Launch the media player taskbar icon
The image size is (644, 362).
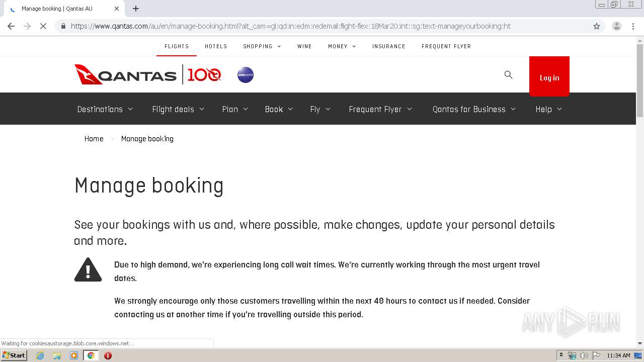pyautogui.click(x=74, y=355)
